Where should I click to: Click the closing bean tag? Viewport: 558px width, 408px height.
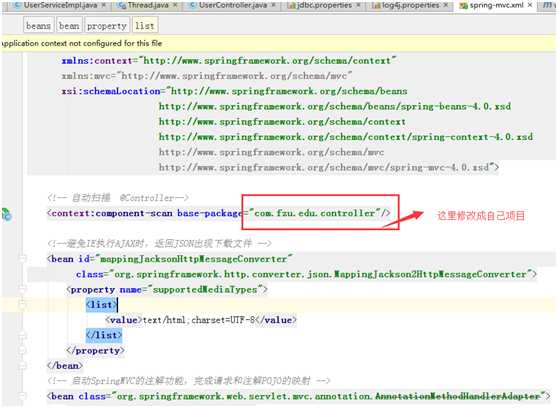point(65,366)
